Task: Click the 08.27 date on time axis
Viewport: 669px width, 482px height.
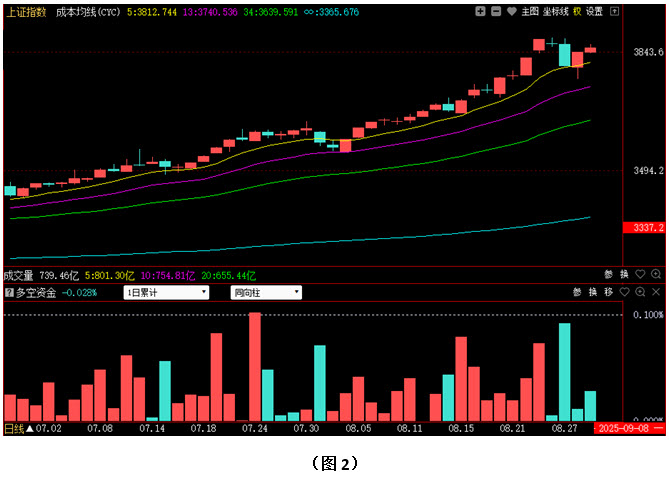Action: click(564, 428)
